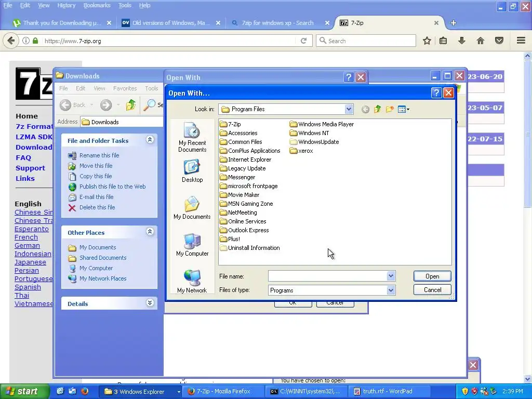Open the Firefox Tools menu

pyautogui.click(x=125, y=5)
